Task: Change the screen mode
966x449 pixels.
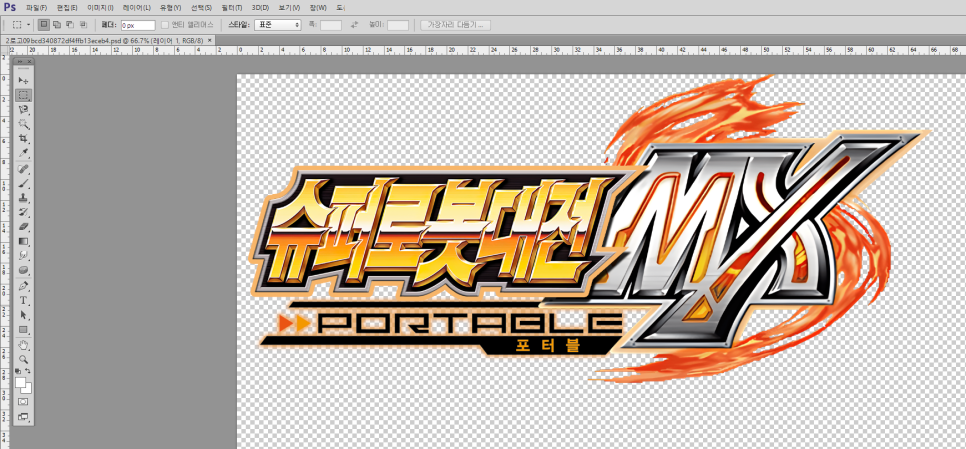Action: pyautogui.click(x=23, y=417)
